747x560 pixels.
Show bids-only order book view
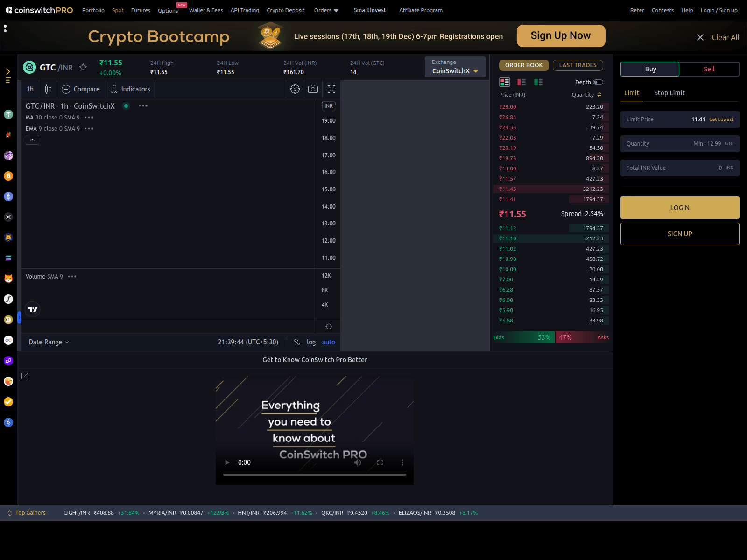click(x=538, y=82)
